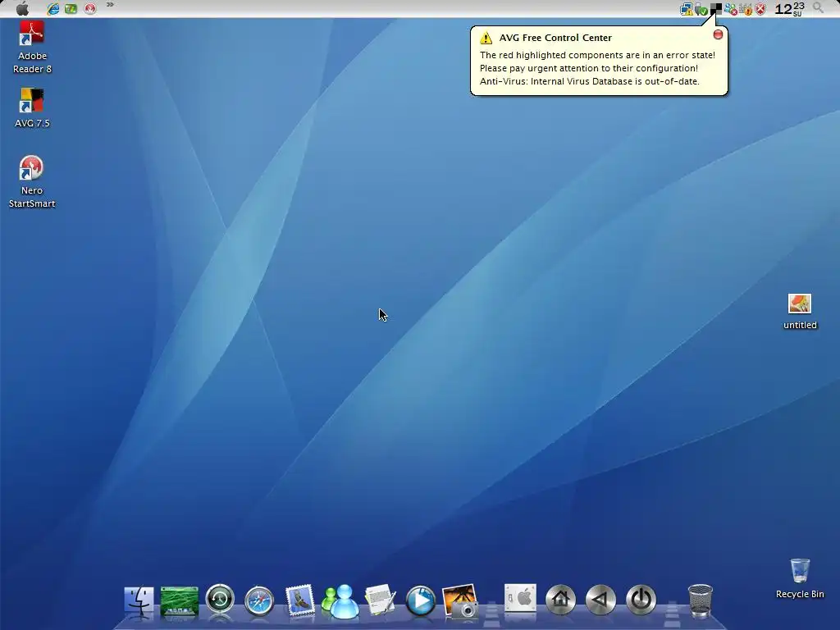The height and width of the screenshot is (630, 840).
Task: Click the green quick launch icon
Action: (71, 8)
